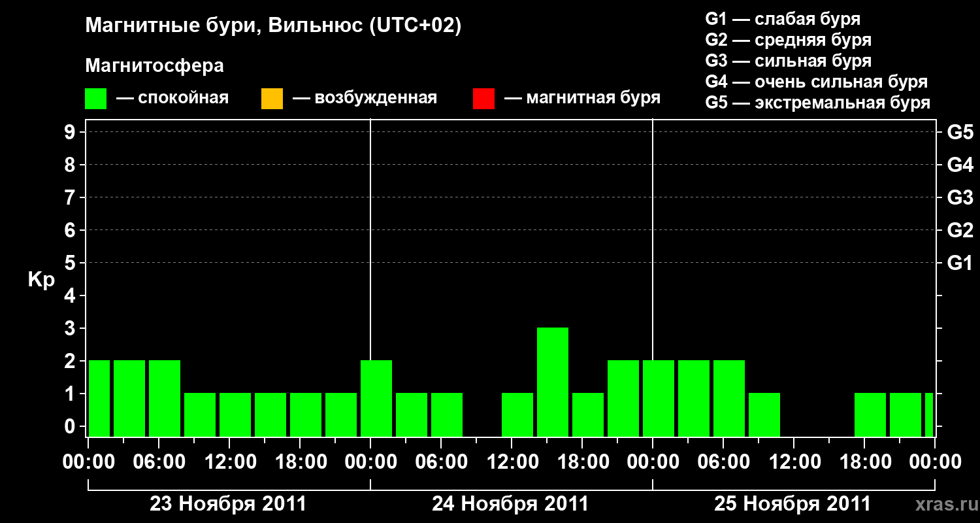
Task: Click the "— магнитная буря" legend label
Action: (x=582, y=98)
